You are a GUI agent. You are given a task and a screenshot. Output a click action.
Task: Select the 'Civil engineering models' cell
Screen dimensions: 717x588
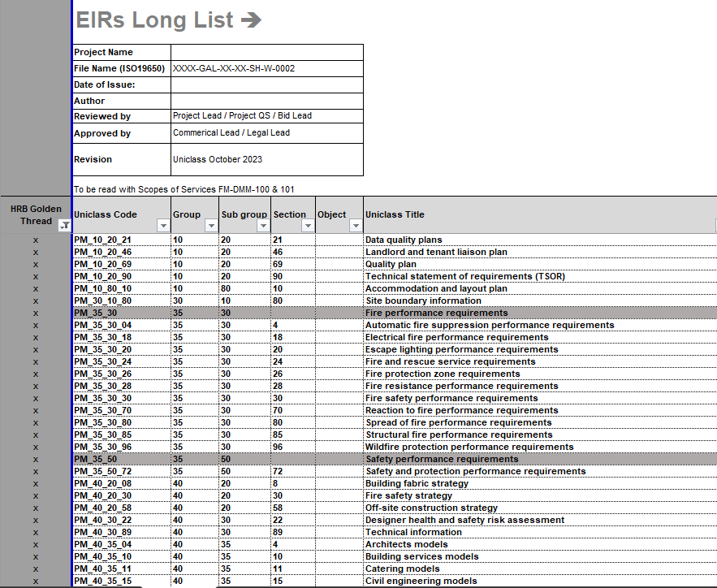[540, 582]
